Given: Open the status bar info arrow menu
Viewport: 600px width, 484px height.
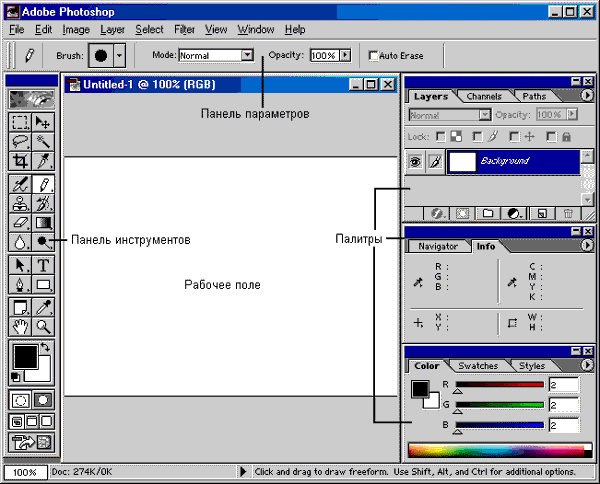Looking at the screenshot, I should 243,472.
